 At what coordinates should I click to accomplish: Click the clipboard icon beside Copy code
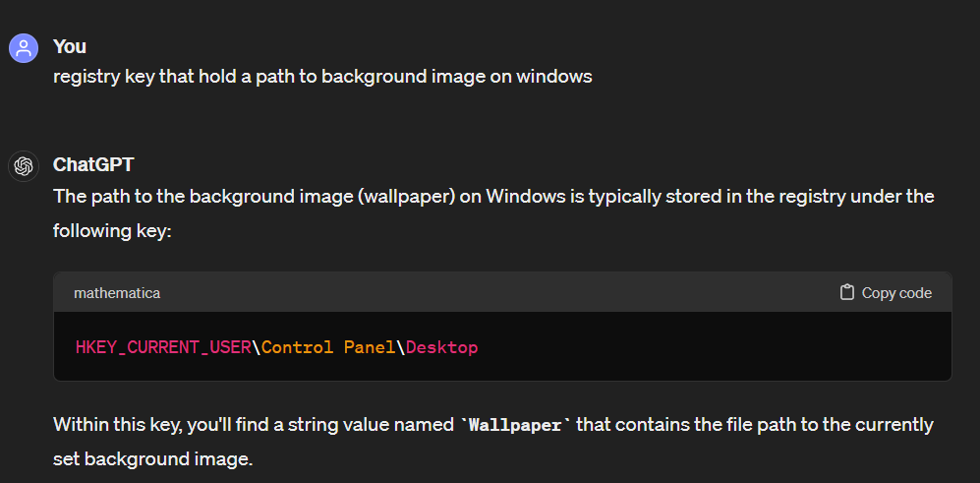point(847,293)
